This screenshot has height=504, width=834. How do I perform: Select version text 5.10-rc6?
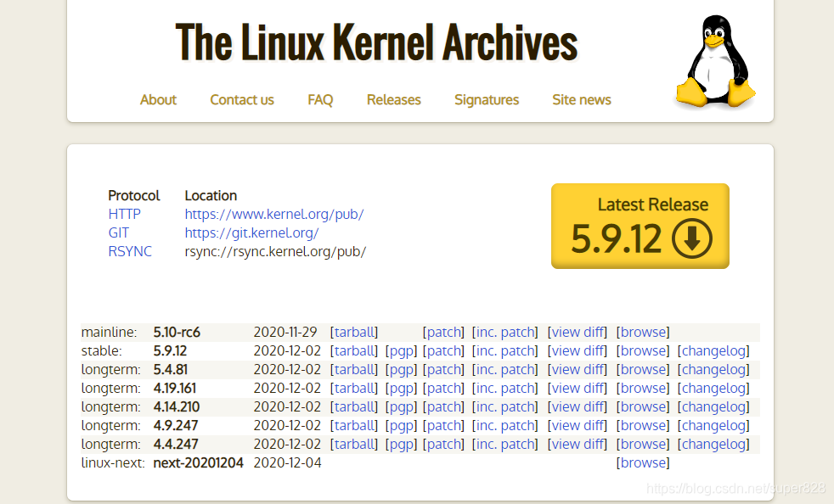coord(177,333)
